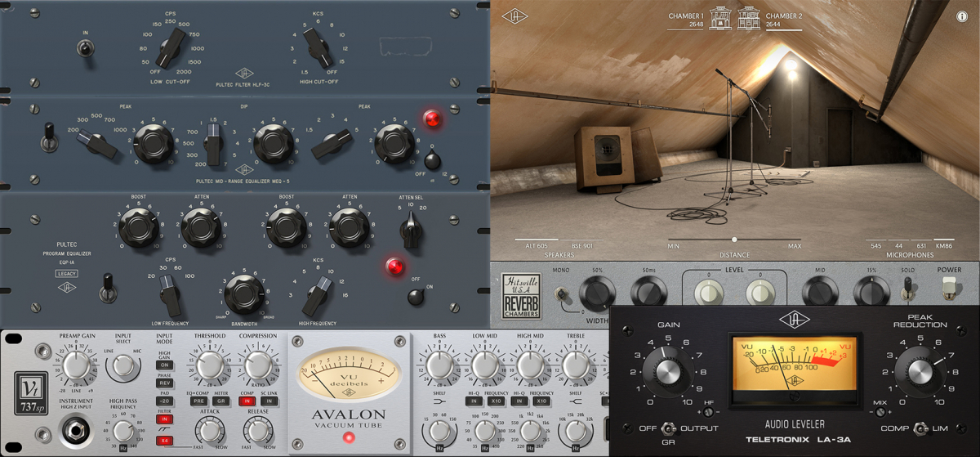
Task: Click the Avalon ATTACK knob
Action: [210, 431]
